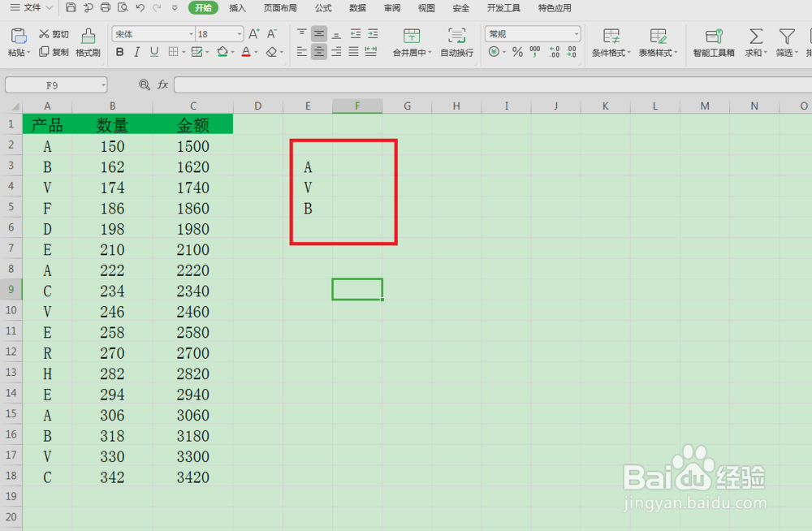Expand quick access toolbar customize arrow

click(x=175, y=8)
